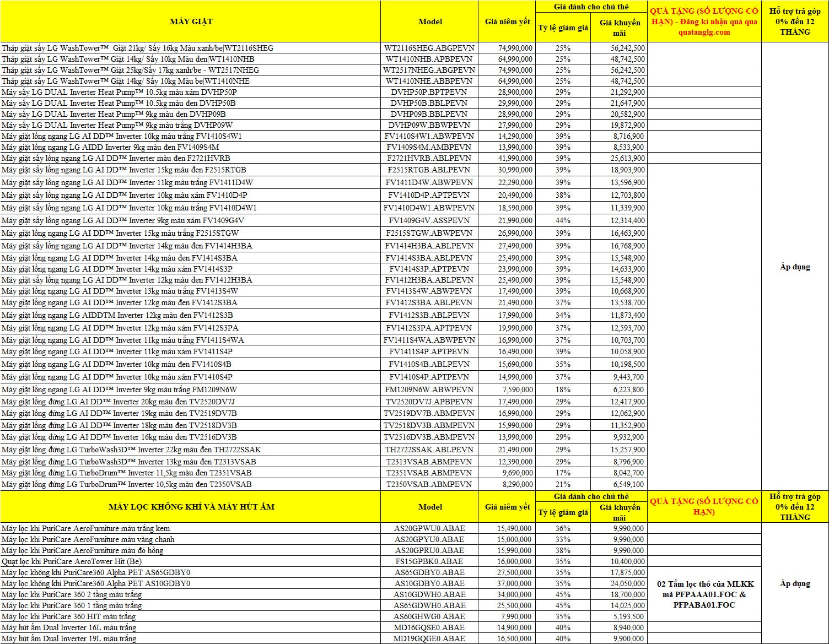This screenshot has width=829, height=644.
Task: Click the MÁY GIẶT header cell
Action: point(191,21)
